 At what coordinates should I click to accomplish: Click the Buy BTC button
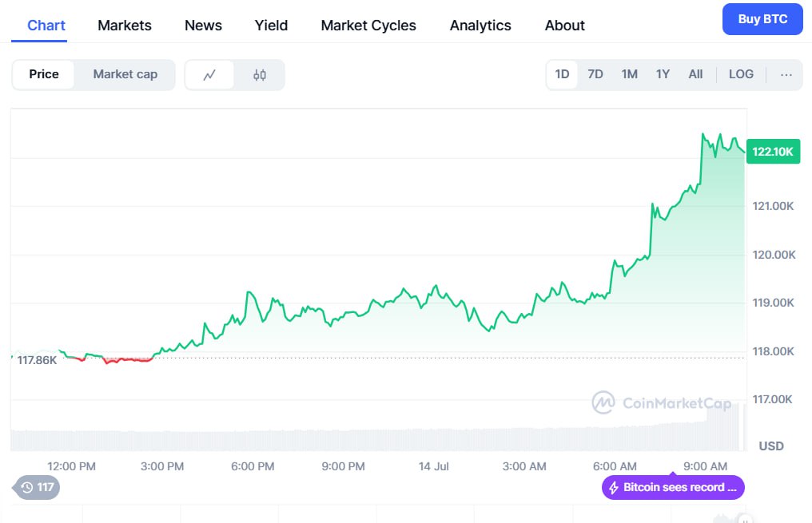click(x=762, y=19)
